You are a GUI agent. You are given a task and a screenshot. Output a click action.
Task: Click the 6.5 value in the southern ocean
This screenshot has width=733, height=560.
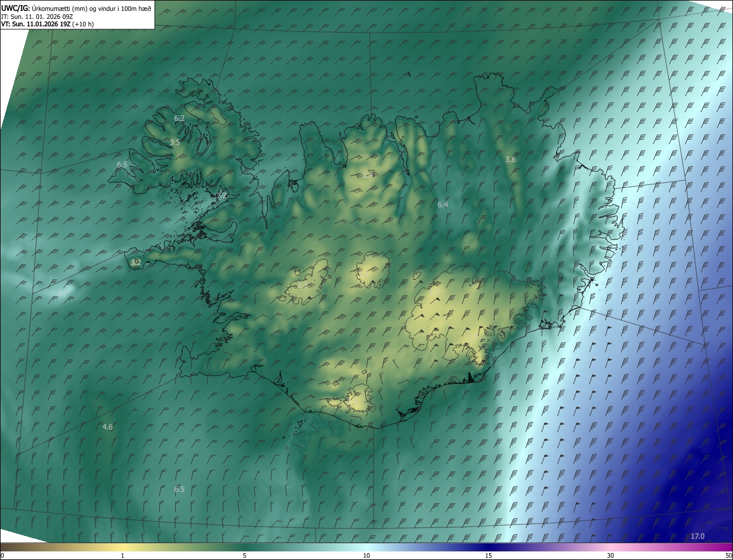(x=179, y=490)
